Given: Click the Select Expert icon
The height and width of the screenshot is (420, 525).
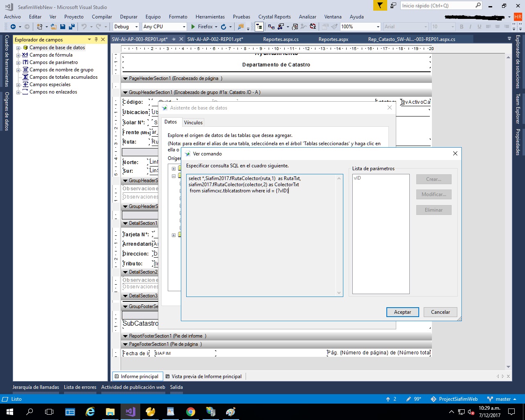Looking at the screenshot, I should (281, 27).
